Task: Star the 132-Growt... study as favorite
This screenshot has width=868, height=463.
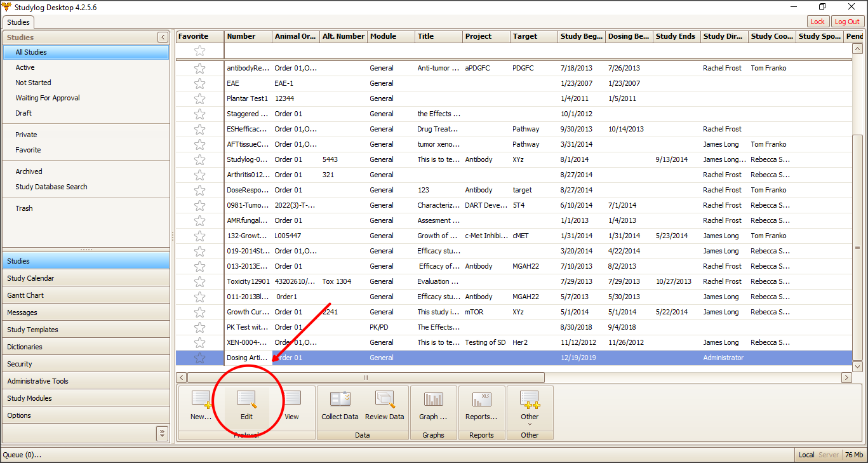Action: point(199,236)
